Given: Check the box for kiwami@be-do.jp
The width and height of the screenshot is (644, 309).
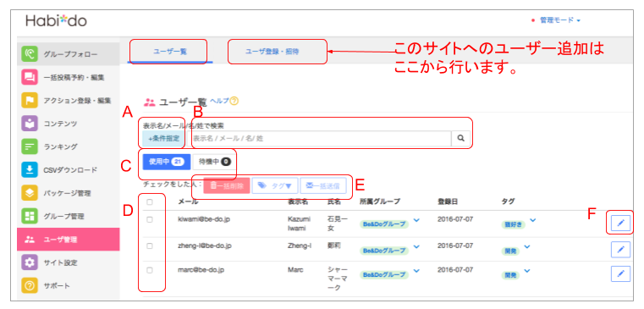Looking at the screenshot, I should (x=150, y=219).
